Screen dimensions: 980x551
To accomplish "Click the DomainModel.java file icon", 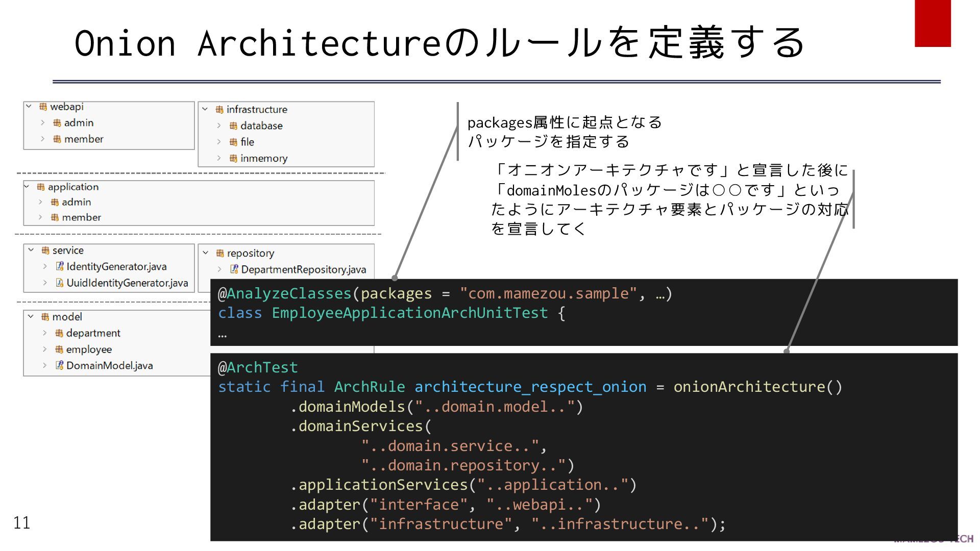I will (59, 365).
